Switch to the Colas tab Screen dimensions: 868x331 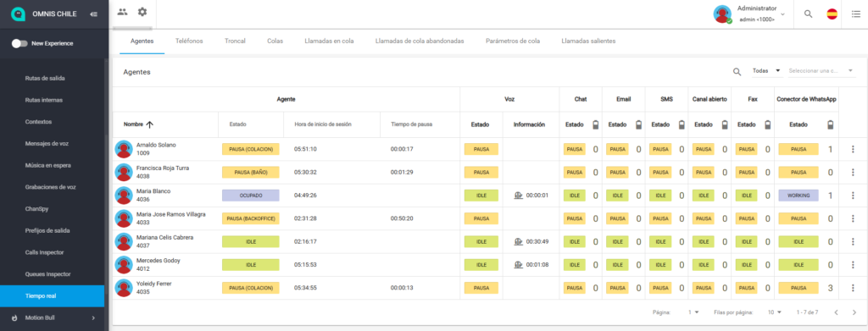tap(275, 41)
